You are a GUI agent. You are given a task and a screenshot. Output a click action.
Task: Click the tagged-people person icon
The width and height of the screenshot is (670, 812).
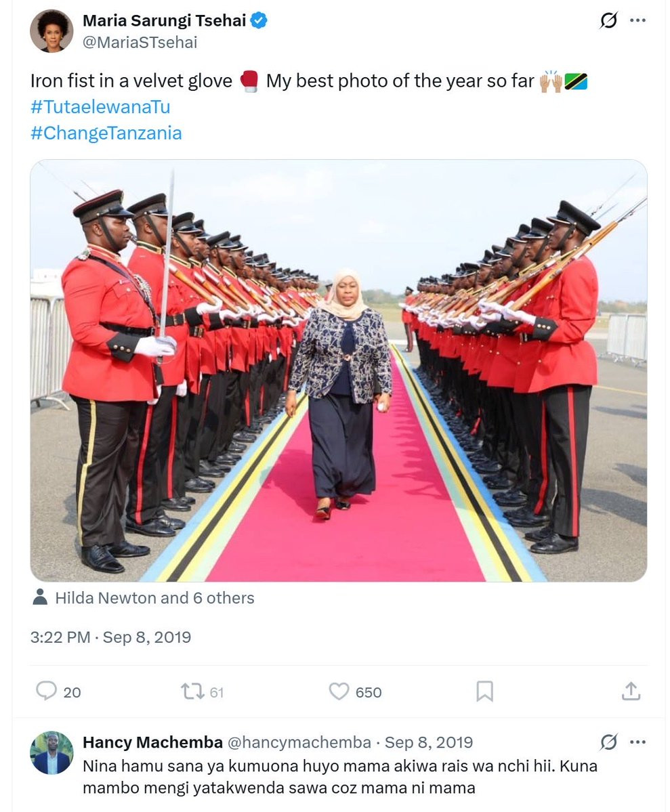[x=40, y=597]
